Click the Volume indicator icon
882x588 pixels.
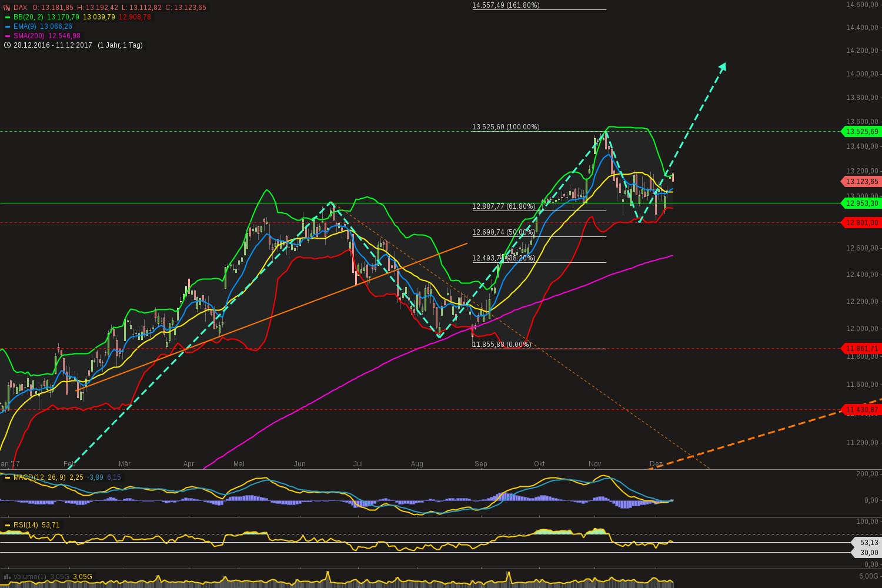pos(7,577)
